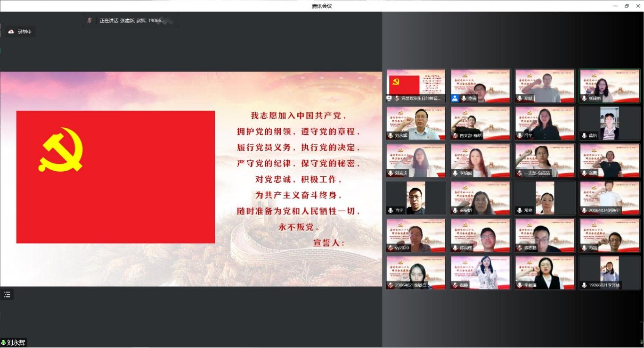Click the green mic icon beside bottom-left 刘永辉
This screenshot has width=644, height=348.
pyautogui.click(x=3, y=343)
